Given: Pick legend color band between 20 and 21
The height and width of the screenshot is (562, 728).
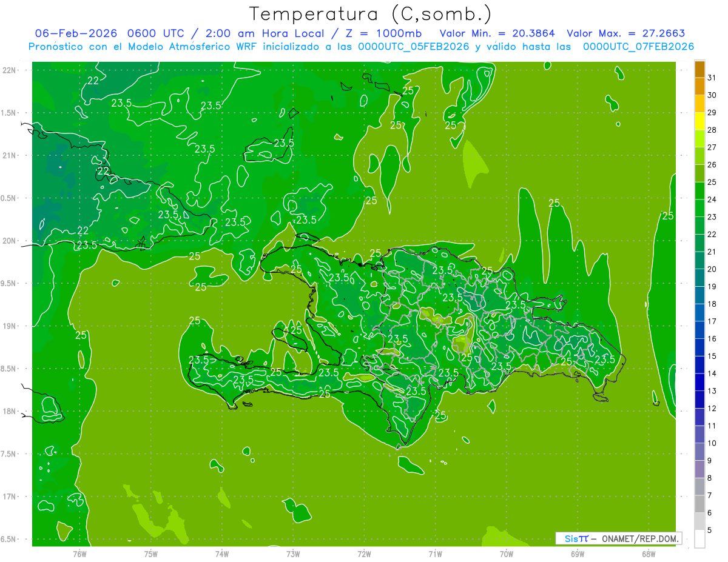Looking at the screenshot, I should pos(699,260).
